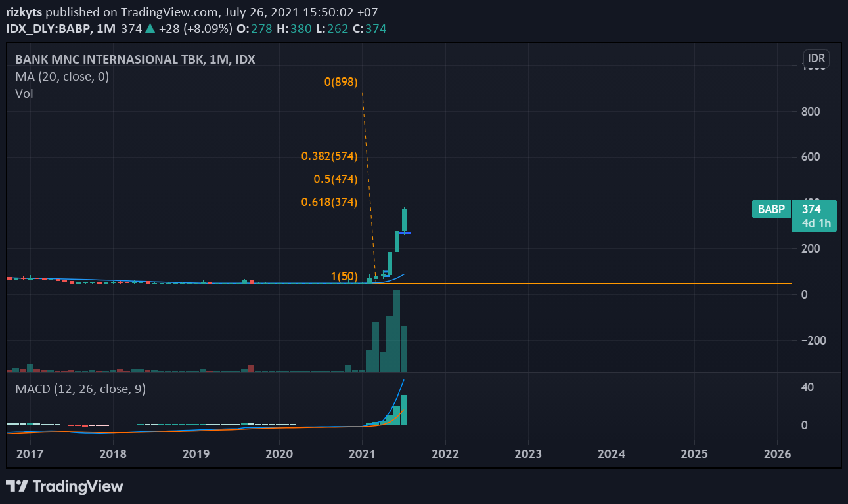Click the rizkyts author name

pos(23,11)
